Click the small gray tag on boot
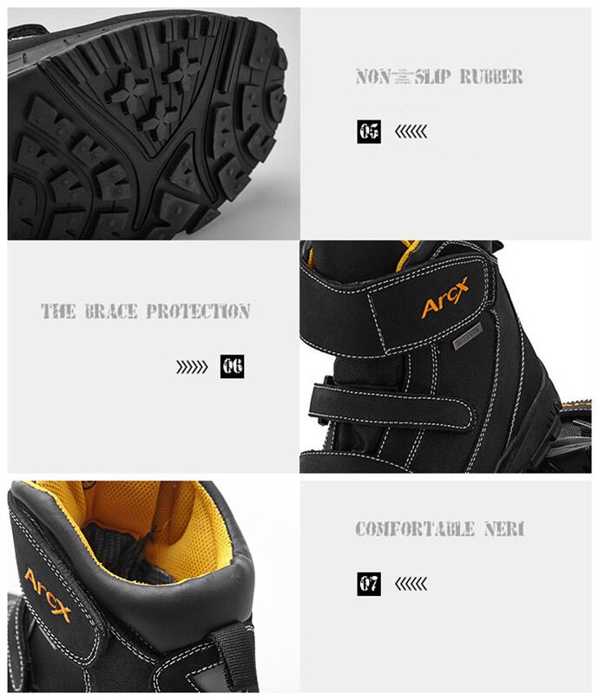Screen dimensions: 599x700 [468, 337]
